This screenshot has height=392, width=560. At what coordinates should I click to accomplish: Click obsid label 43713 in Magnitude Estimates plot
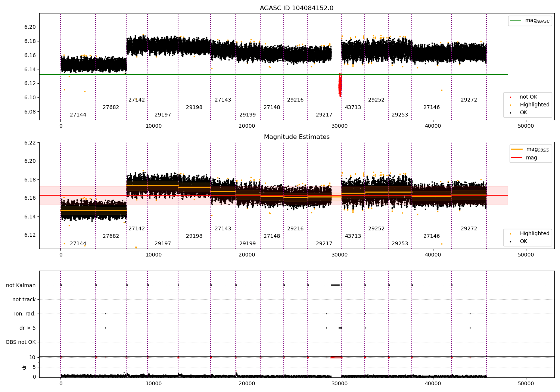point(353,236)
